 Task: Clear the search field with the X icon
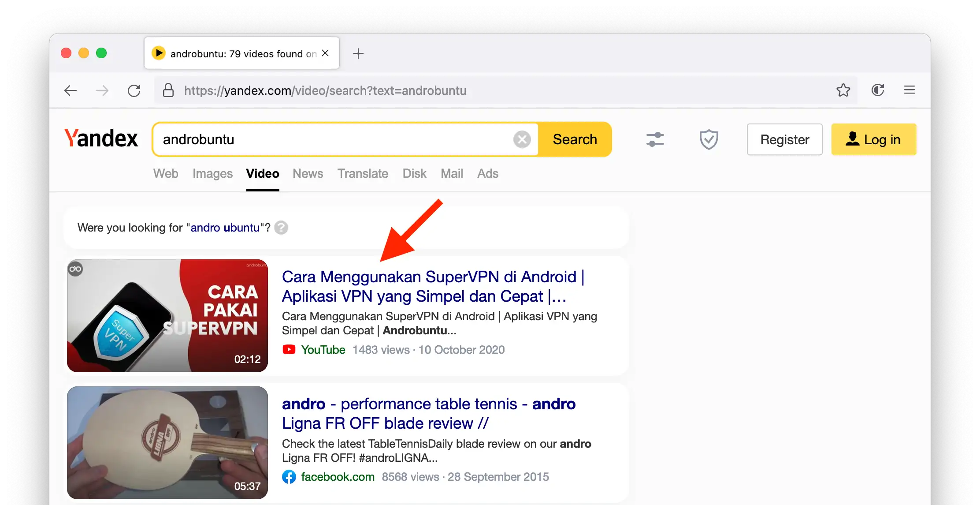522,139
